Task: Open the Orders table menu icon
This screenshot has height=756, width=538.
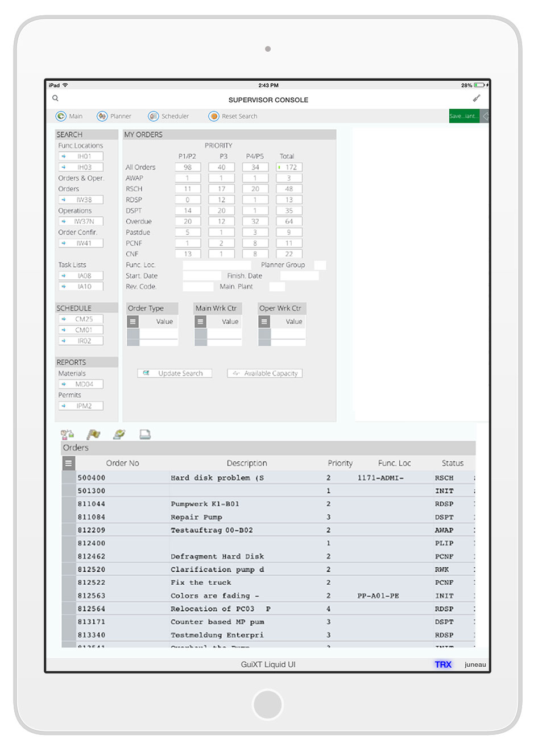Action: [68, 463]
